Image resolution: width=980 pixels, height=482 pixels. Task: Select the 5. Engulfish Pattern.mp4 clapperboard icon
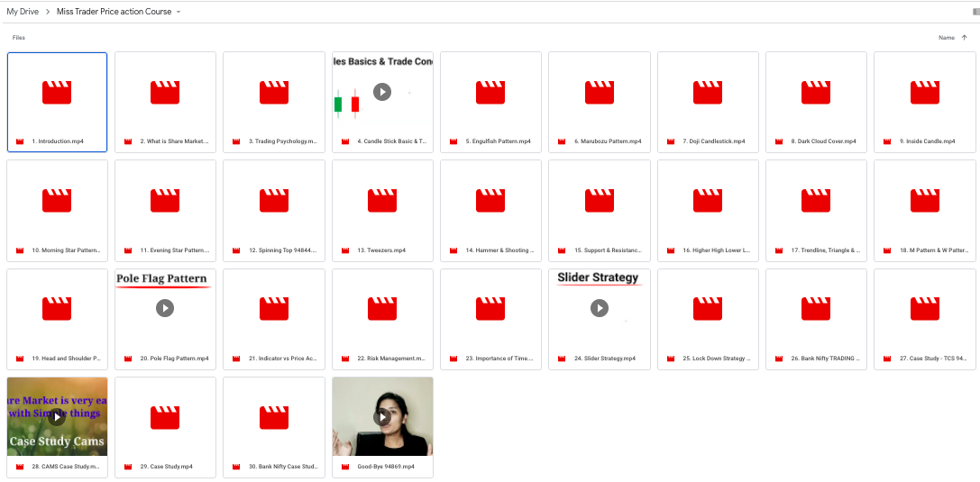(x=490, y=92)
